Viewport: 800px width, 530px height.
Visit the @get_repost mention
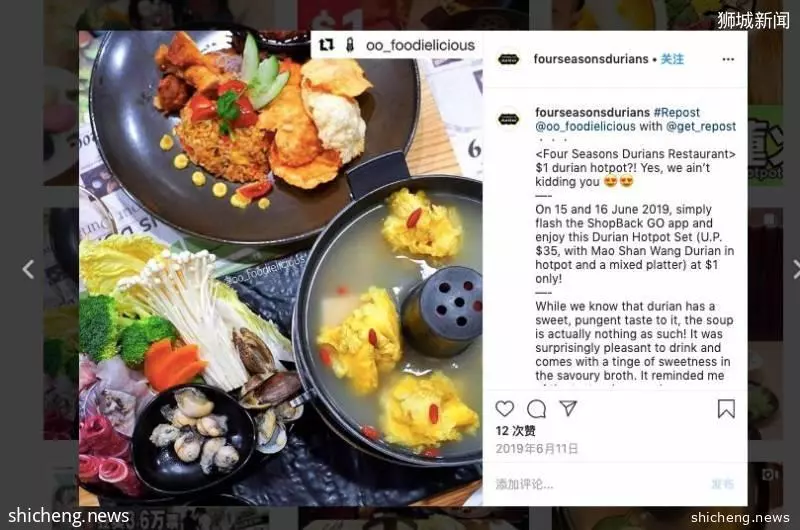(701, 127)
